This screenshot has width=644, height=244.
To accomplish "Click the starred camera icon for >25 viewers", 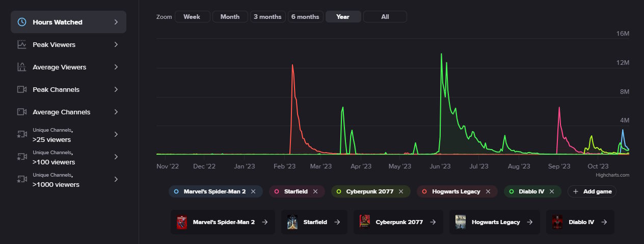I will (22, 134).
